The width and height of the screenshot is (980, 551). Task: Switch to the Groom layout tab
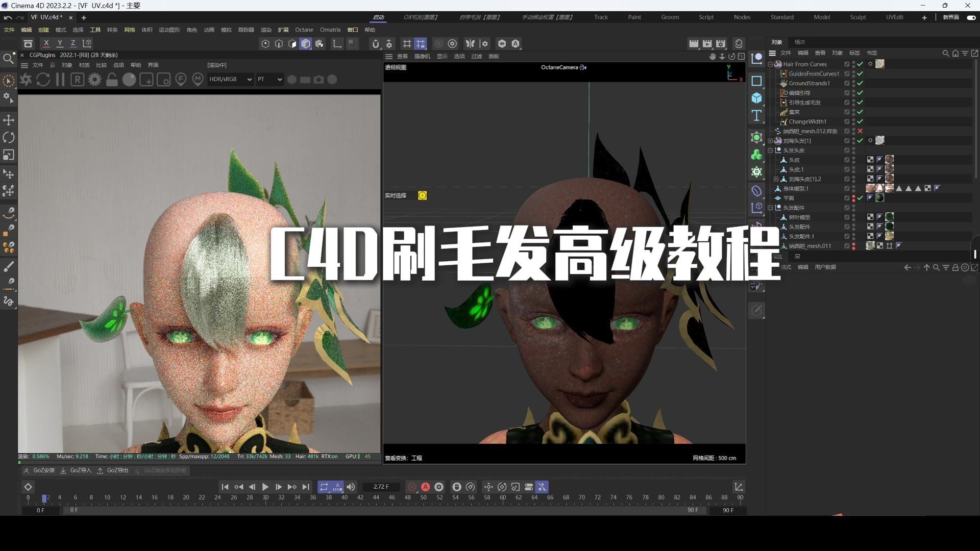[x=670, y=17]
